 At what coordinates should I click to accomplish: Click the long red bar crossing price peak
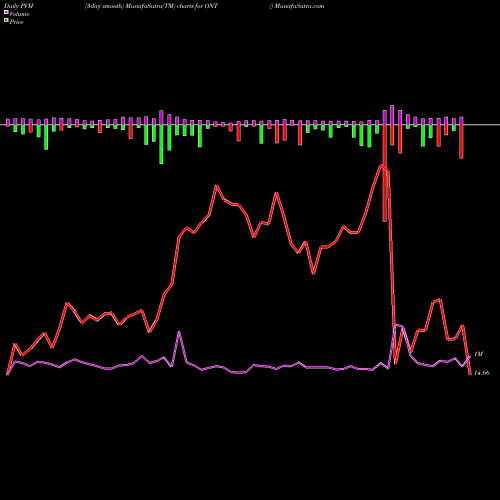point(385,173)
